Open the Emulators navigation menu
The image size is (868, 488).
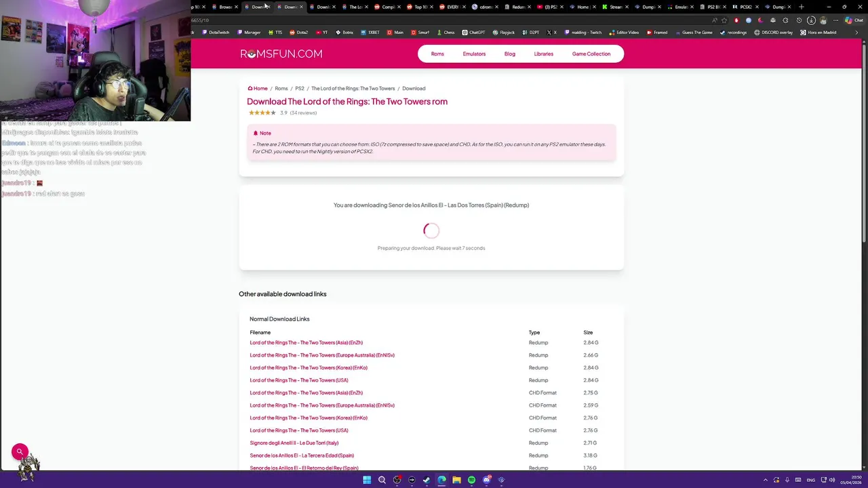[x=474, y=54]
